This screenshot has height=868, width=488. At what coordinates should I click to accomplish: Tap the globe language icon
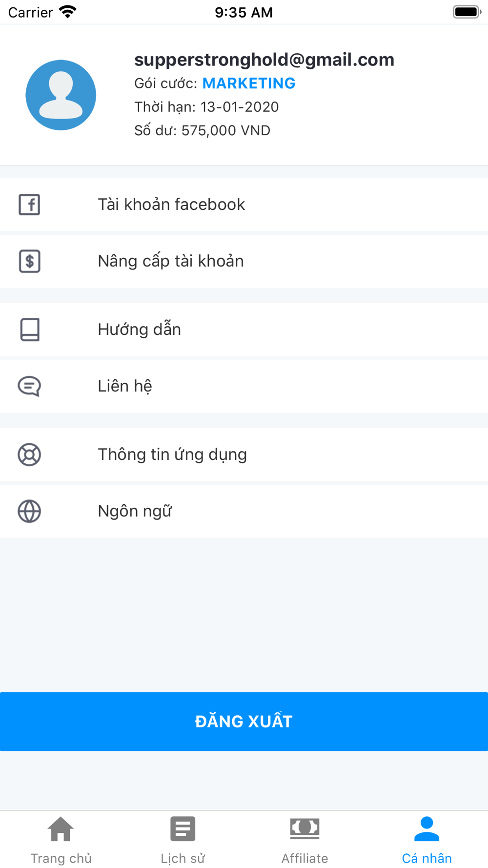29,511
